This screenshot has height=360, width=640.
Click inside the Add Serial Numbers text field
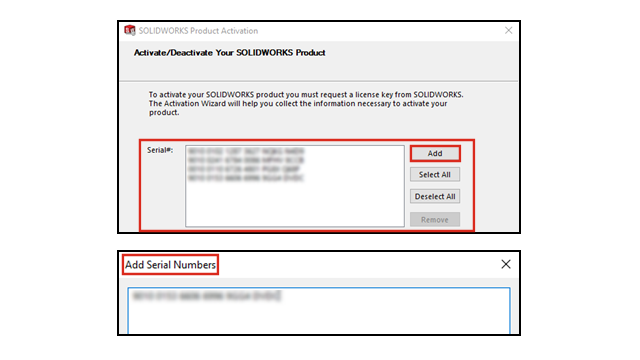pos(319,311)
